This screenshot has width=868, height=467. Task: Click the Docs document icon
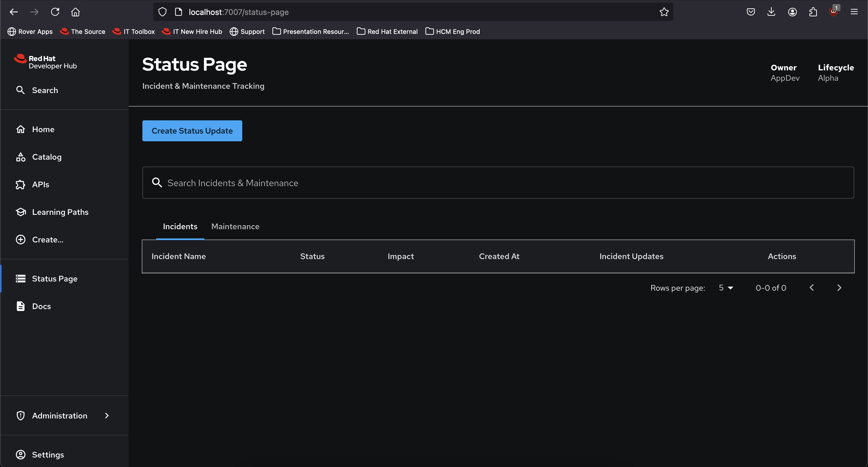pos(21,306)
